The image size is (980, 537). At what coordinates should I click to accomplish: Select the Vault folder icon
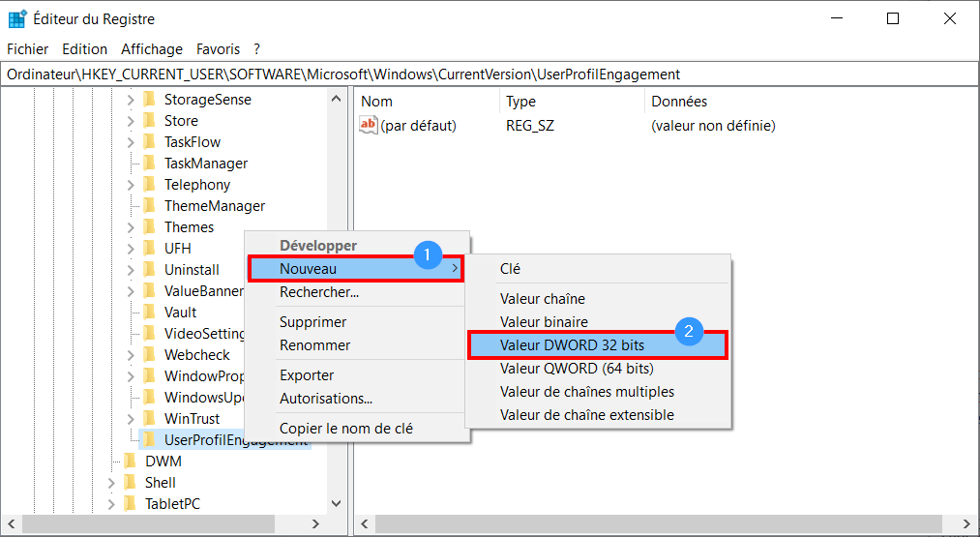coord(149,312)
